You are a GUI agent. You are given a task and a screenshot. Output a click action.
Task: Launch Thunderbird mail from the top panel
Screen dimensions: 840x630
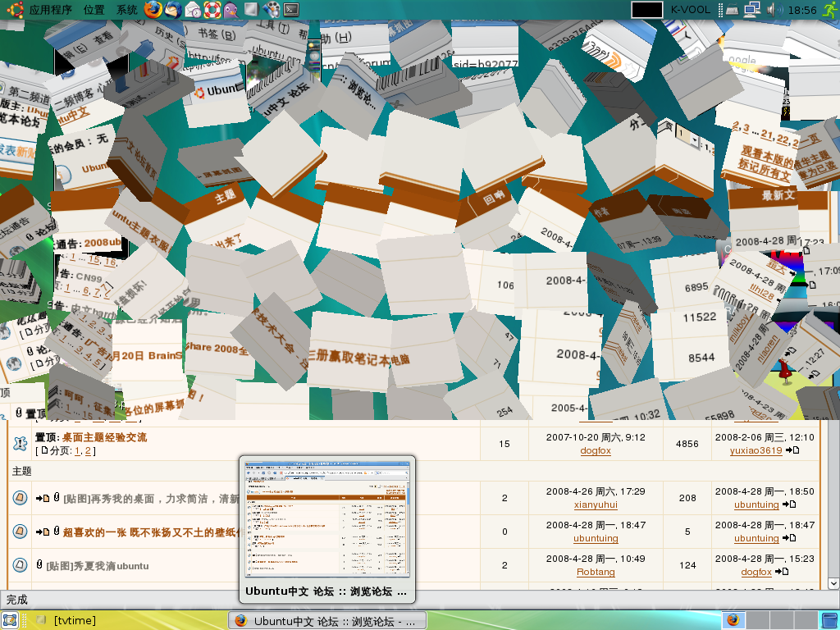[172, 10]
